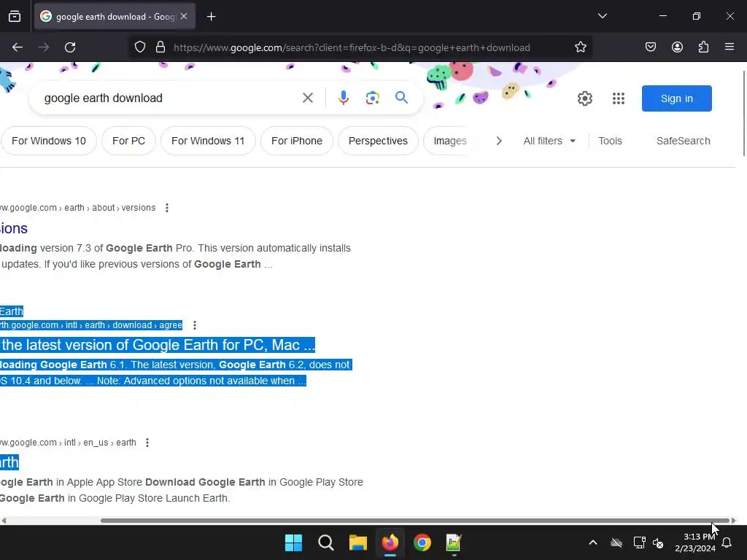Open Google quick settings gear

pos(585,98)
